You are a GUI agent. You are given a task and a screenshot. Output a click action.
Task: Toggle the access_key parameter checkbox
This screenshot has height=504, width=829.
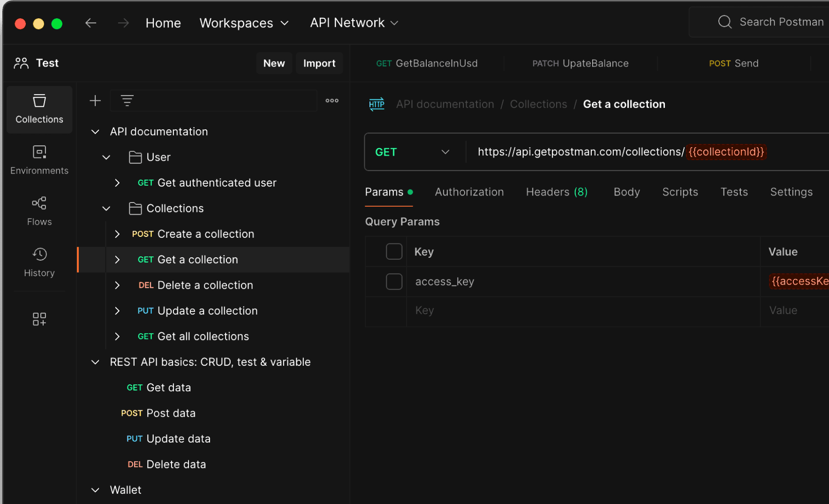point(394,281)
